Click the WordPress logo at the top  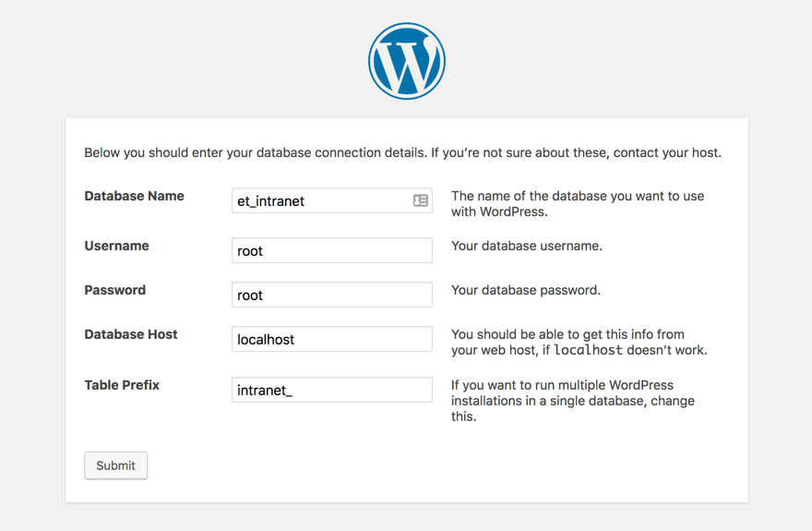(406, 61)
